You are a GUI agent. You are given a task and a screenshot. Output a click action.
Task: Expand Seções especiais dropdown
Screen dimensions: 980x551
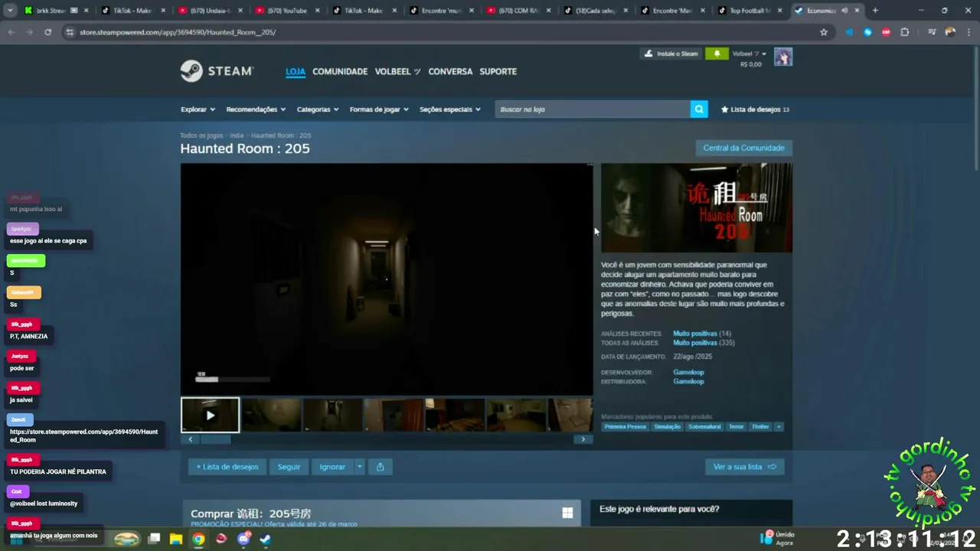click(x=450, y=109)
